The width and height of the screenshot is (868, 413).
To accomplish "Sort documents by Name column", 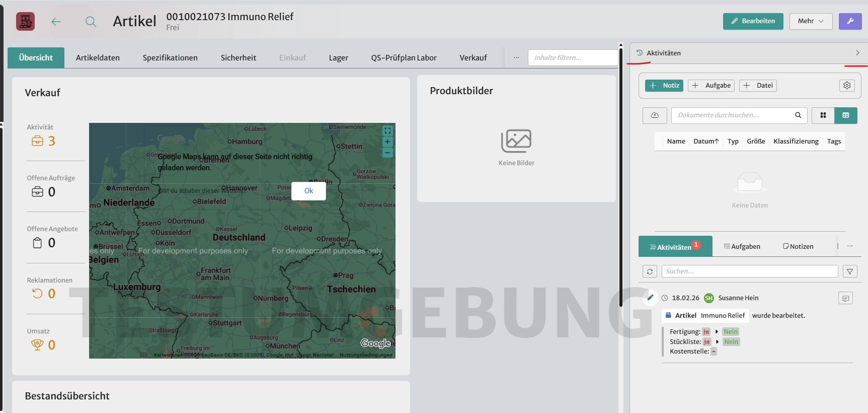I will [x=676, y=142].
